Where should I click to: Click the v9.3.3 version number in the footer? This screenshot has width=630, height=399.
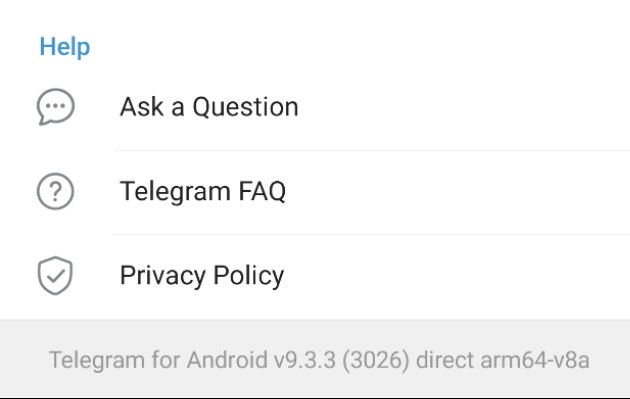pyautogui.click(x=305, y=360)
